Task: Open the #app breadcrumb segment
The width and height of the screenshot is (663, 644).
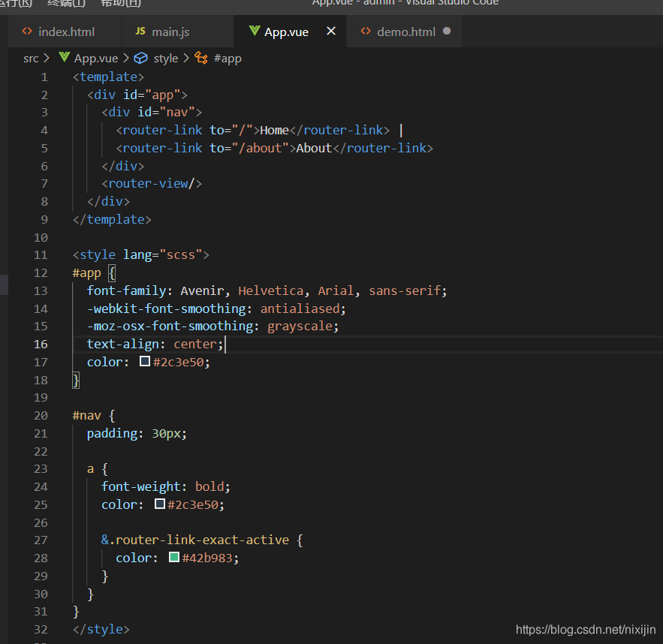Action: point(228,59)
